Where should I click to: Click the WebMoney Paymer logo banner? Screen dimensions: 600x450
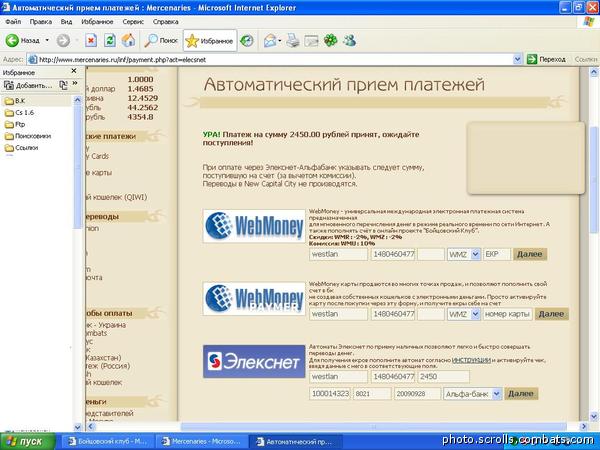(x=254, y=299)
